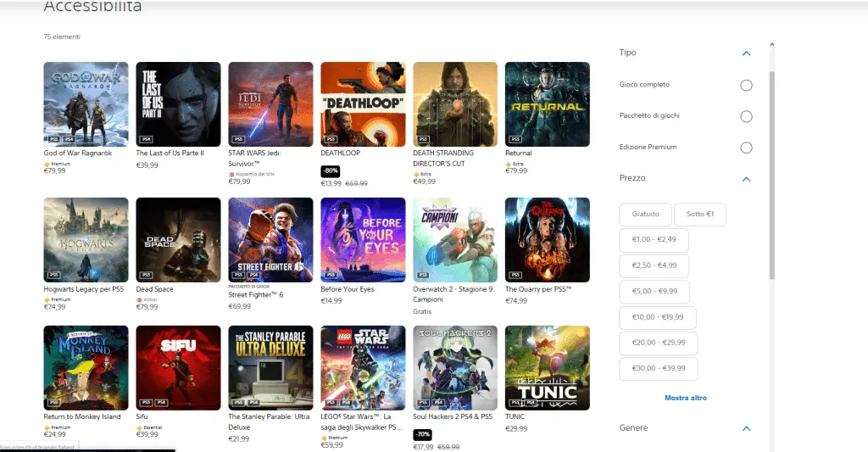Open The Last of Us Parte II cover
Image resolution: width=868 pixels, height=452 pixels.
(178, 104)
